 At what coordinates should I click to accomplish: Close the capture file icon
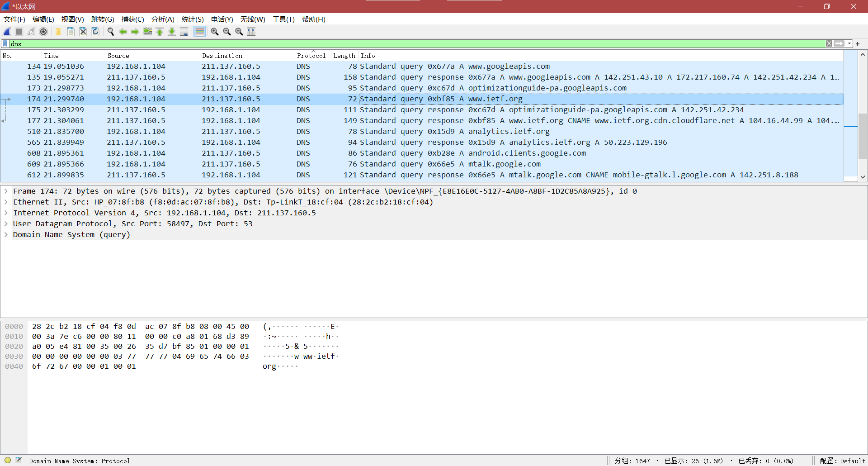click(83, 32)
